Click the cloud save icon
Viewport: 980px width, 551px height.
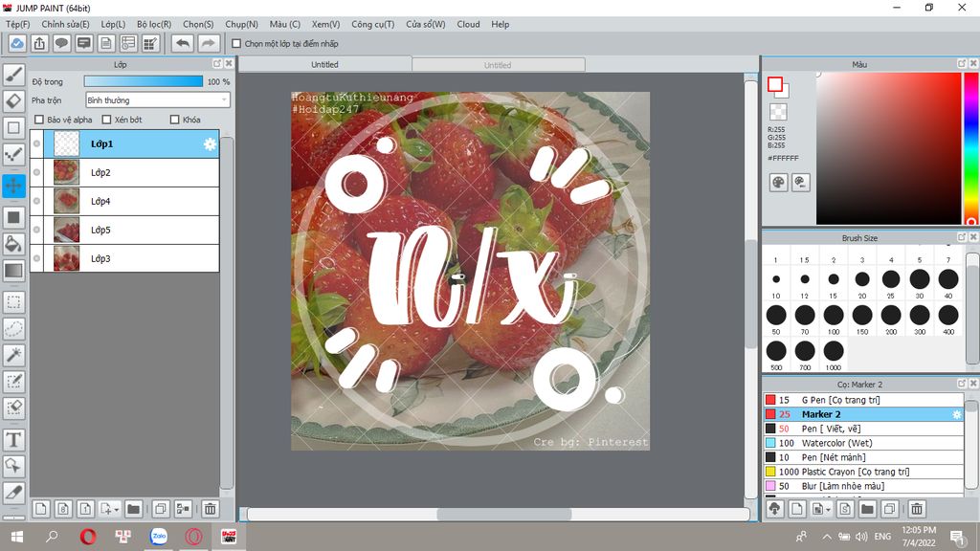[x=17, y=43]
